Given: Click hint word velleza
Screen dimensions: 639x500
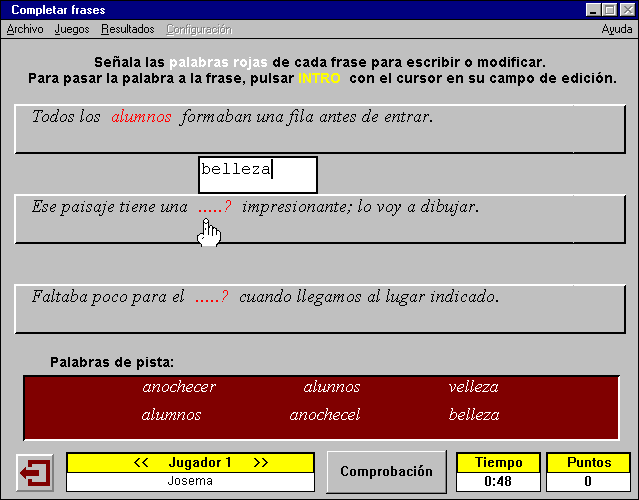Looking at the screenshot, I should click(x=473, y=387).
